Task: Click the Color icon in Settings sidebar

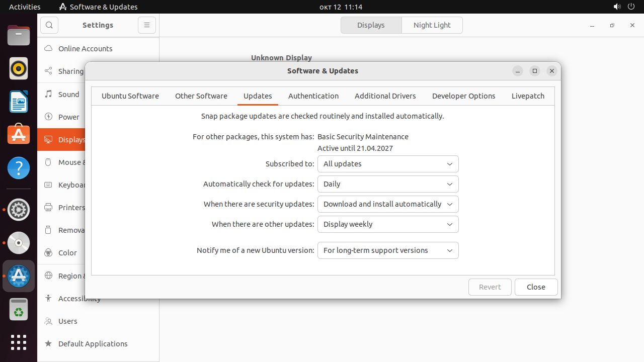Action: coord(48,253)
